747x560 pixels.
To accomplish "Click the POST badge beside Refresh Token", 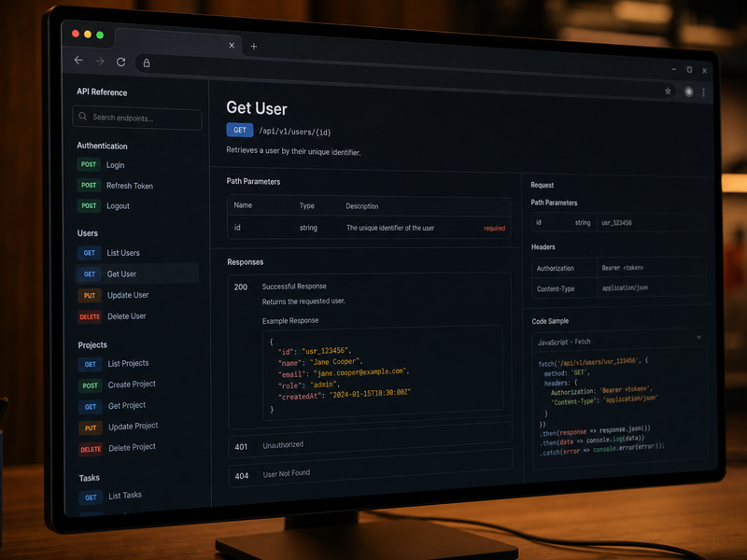I will (x=89, y=185).
